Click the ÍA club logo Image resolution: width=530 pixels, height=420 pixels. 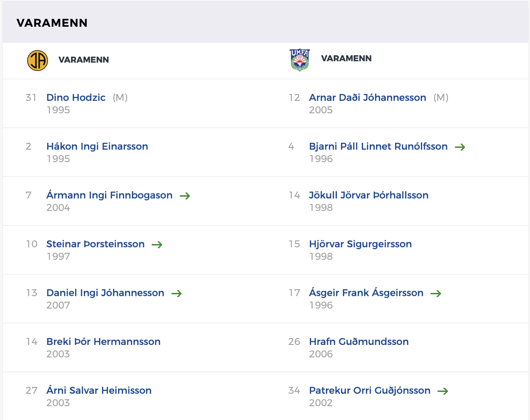pos(37,60)
